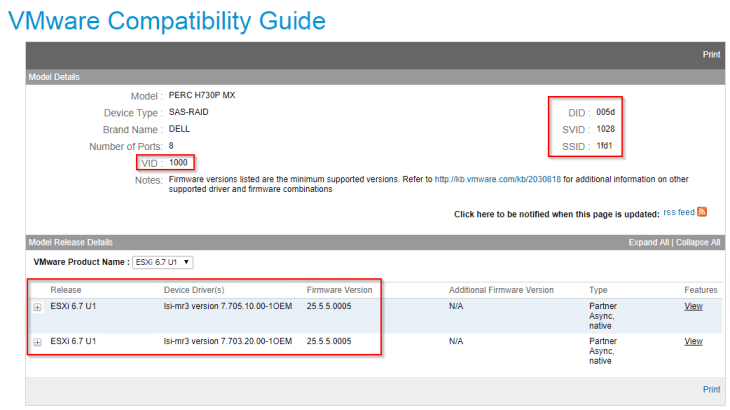Viewport: 730px width, 410px height.
Task: Click the Features column header
Action: pyautogui.click(x=700, y=289)
